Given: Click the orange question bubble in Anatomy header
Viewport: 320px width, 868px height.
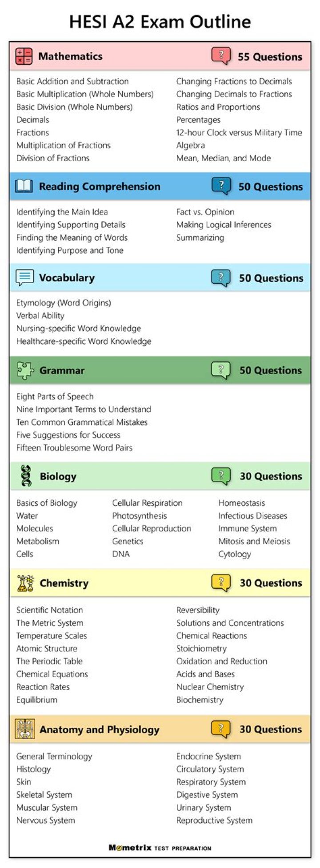Looking at the screenshot, I should coord(221,729).
